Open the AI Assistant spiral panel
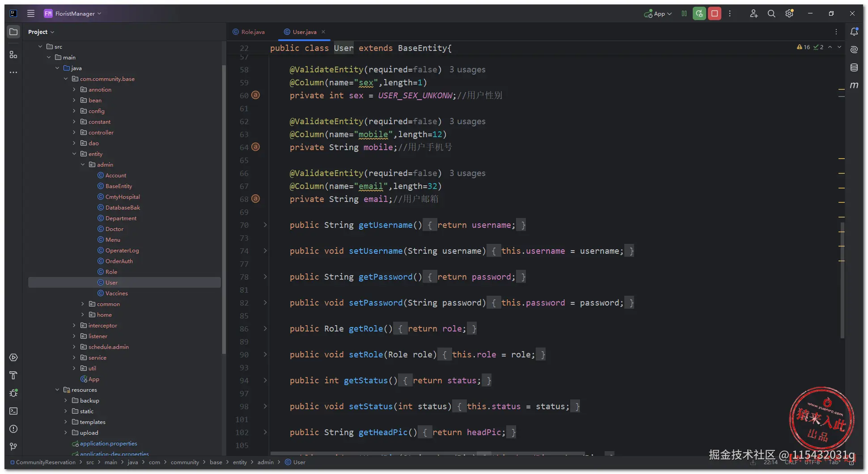Screen dimensions: 868x474 click(854, 50)
